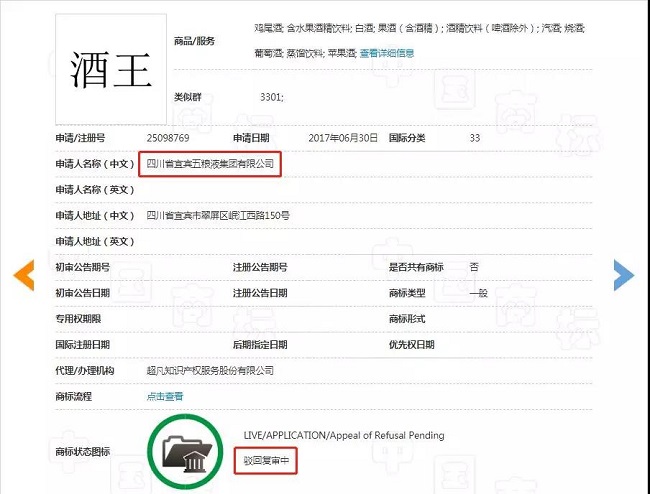
Task: Select LIVE/APPLICATION/Appeal of Refusal Pending text
Action: pos(344,436)
